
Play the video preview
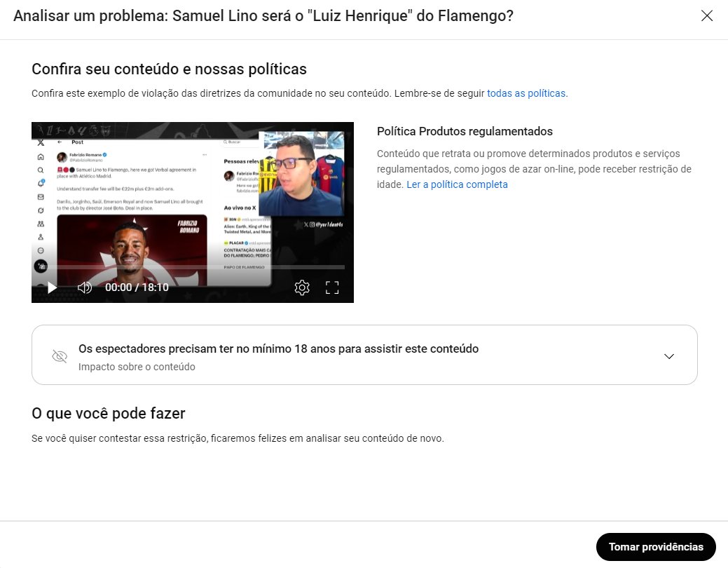click(x=53, y=288)
